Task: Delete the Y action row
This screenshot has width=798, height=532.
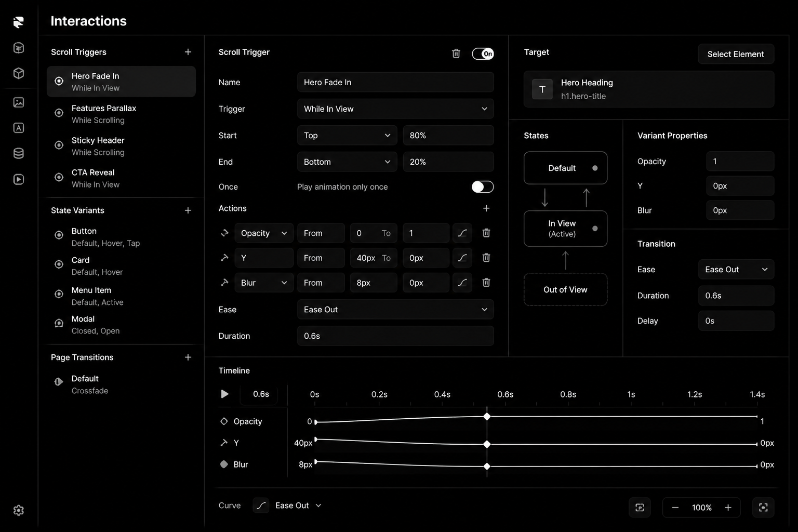Action: (486, 258)
